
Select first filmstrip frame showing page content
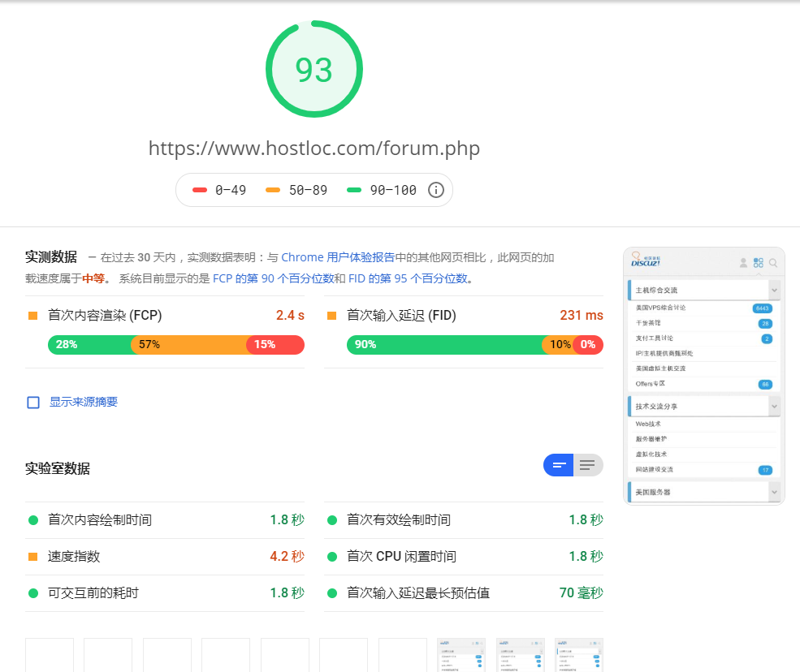point(461,655)
